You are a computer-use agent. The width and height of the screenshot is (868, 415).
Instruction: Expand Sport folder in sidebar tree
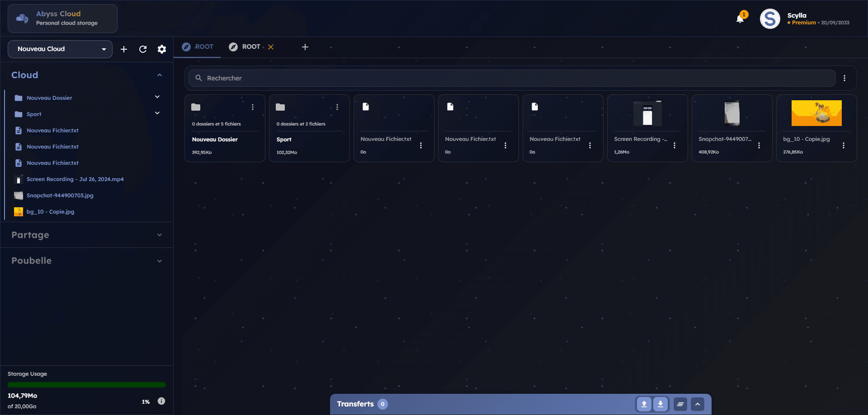point(157,113)
